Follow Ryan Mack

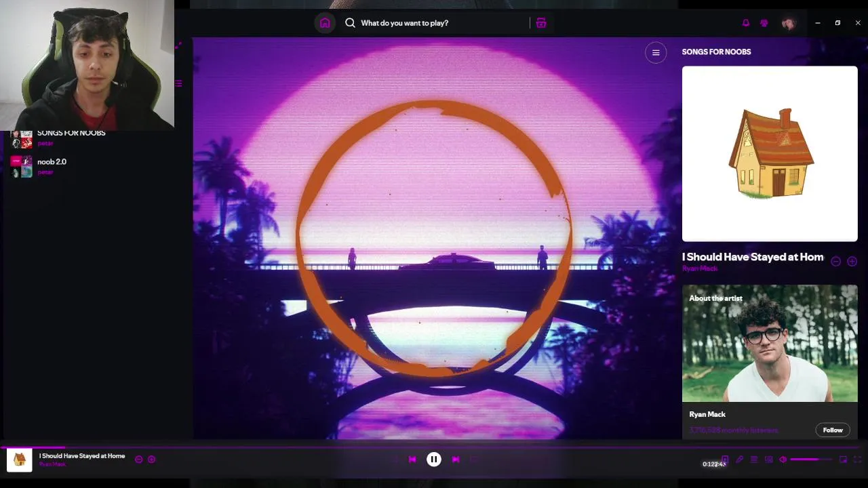(x=833, y=430)
